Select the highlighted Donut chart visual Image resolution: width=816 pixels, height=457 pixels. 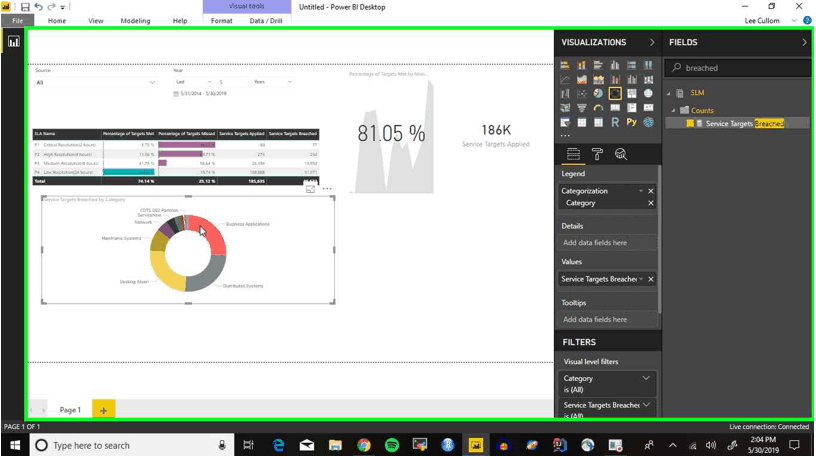[x=615, y=94]
